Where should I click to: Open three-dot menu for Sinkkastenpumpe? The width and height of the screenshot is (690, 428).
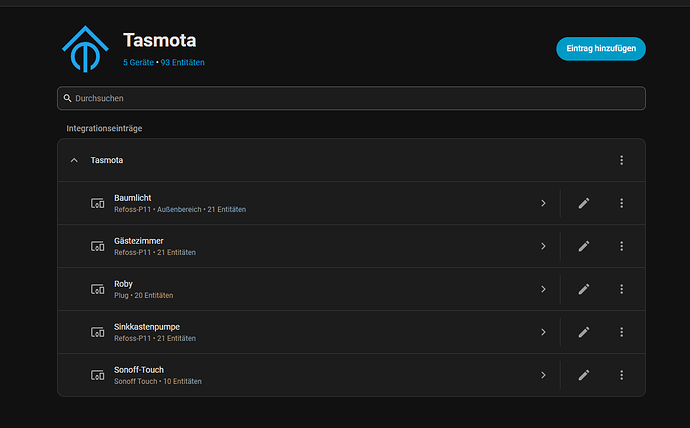point(621,332)
